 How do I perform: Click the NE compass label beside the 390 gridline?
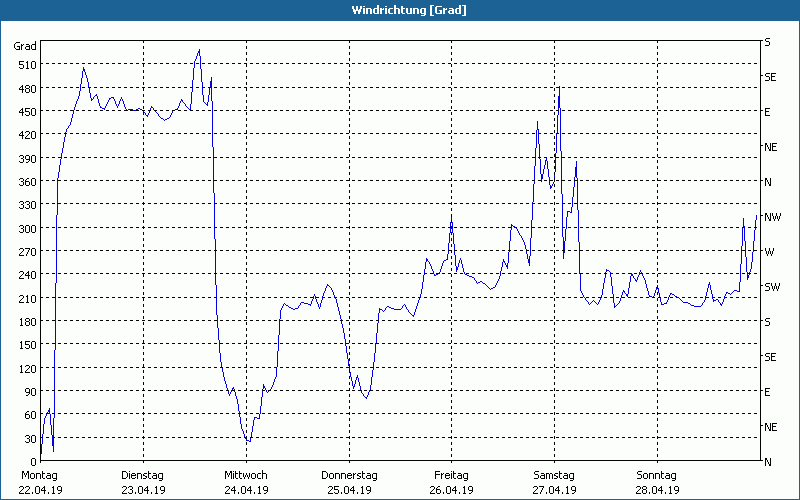(770, 147)
